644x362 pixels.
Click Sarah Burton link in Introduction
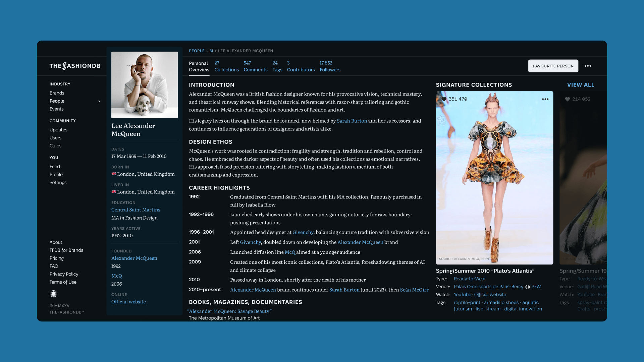[x=352, y=121]
